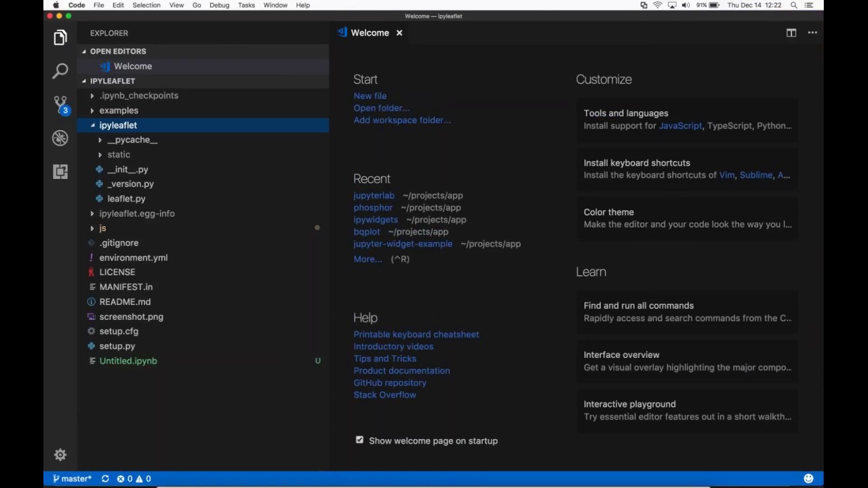Open the Debug menu

[219, 5]
